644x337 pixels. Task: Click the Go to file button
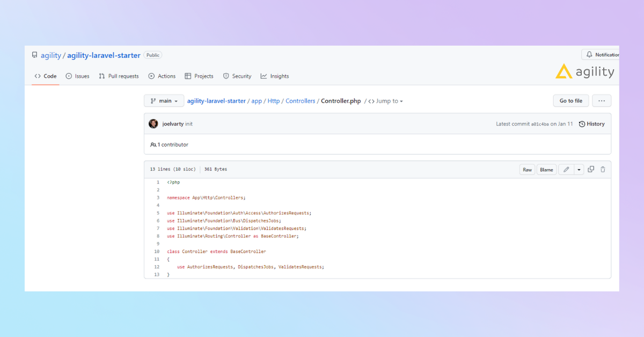[570, 101]
